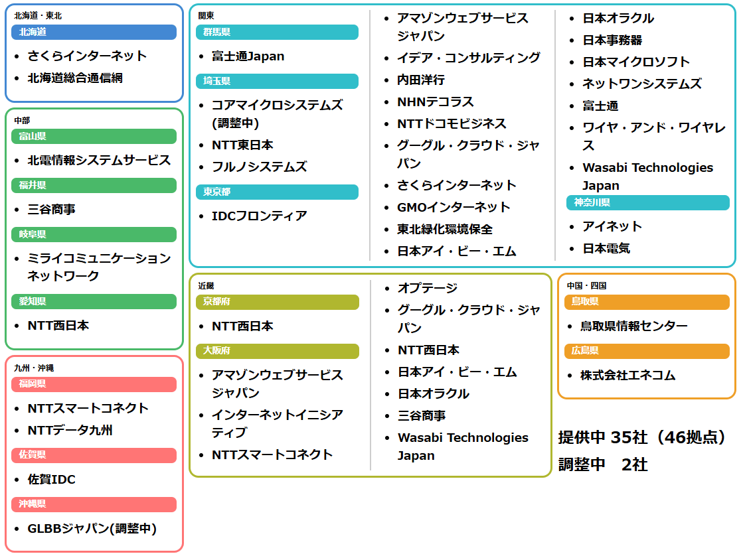Click the 埼玉県 header bar

[278, 81]
